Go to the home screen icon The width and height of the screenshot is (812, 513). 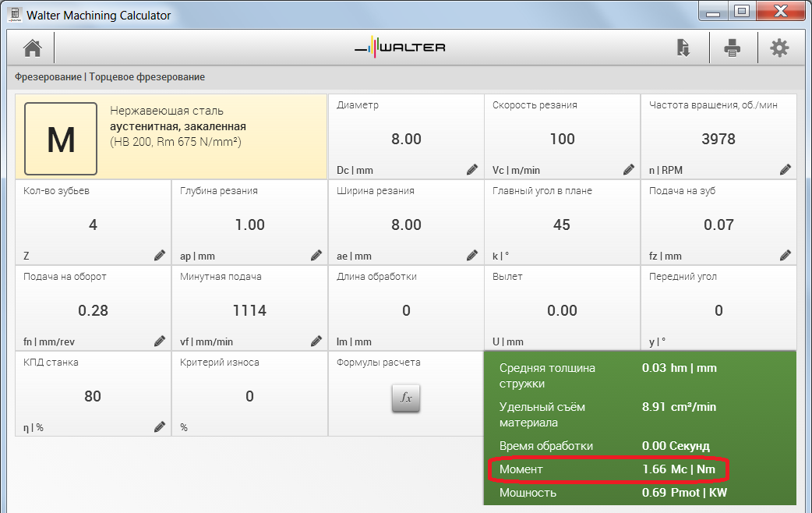pos(32,48)
